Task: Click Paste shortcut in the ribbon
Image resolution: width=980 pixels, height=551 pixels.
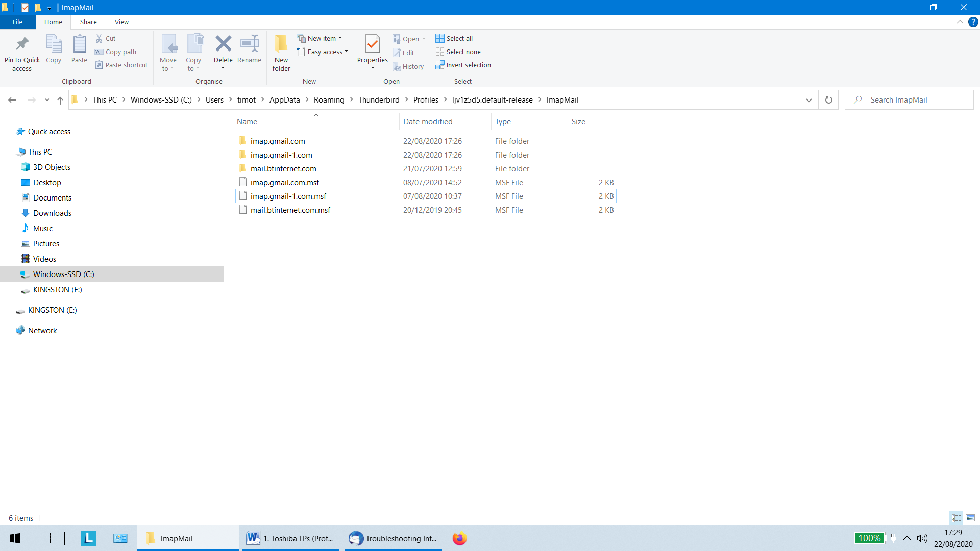Action: point(121,65)
